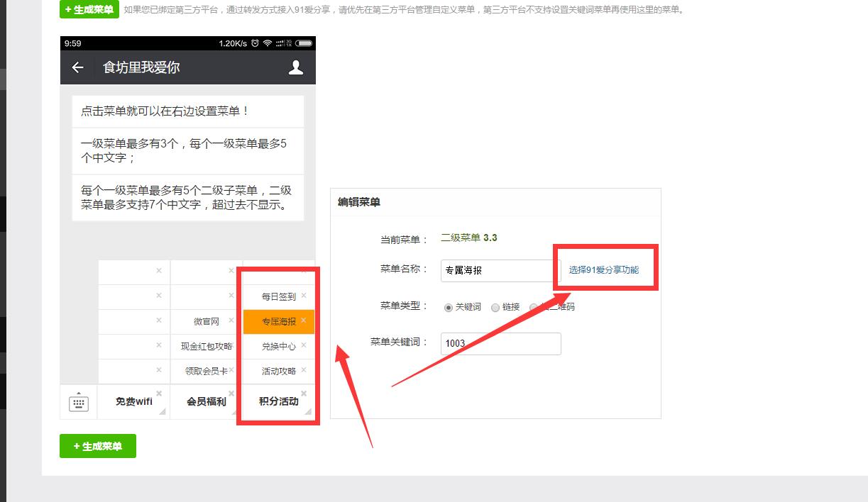868x502 pixels.
Task: Delete the 每日签到 submenu via its X
Action: click(304, 296)
